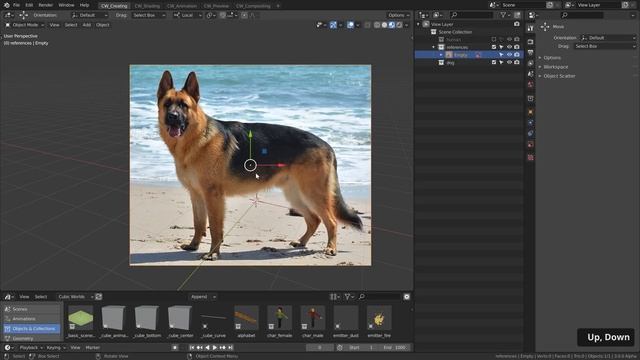Open the viewport Add menu

[x=87, y=25]
